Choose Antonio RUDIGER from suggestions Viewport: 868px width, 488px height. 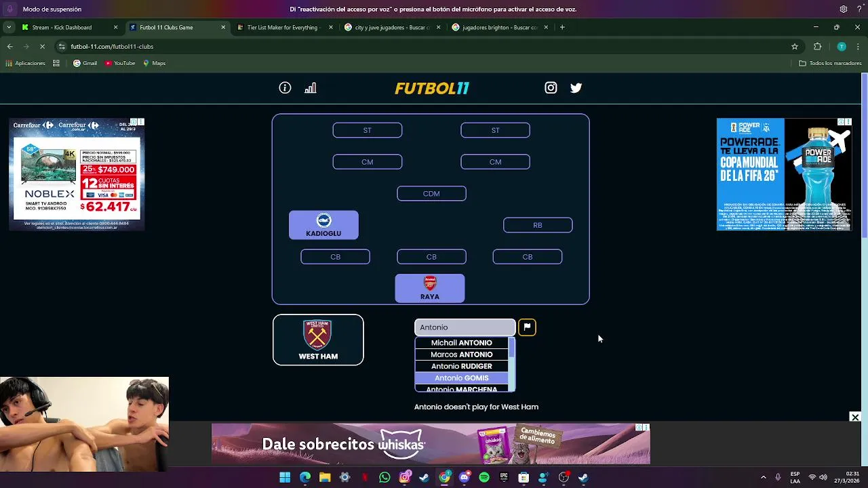click(x=462, y=366)
